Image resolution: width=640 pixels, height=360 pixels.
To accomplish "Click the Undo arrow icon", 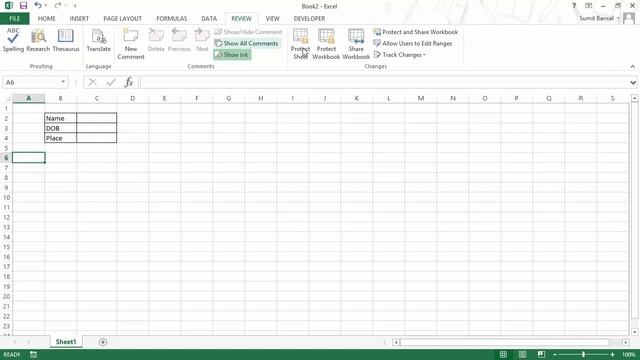I will (x=38, y=6).
